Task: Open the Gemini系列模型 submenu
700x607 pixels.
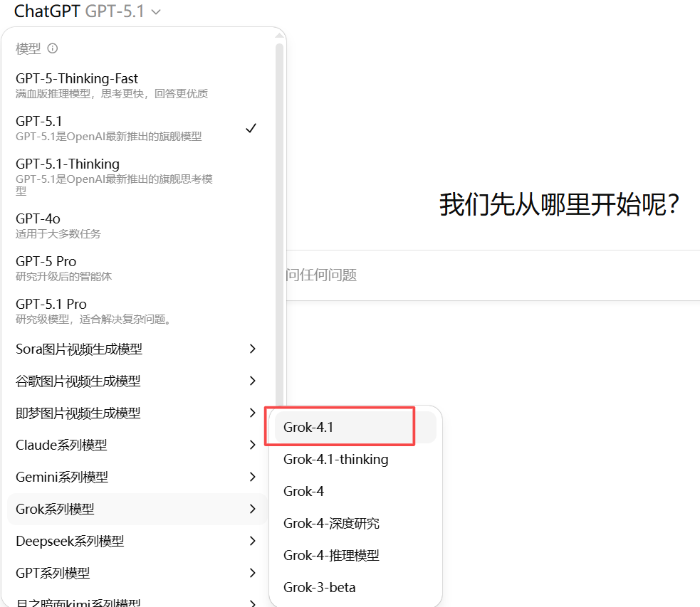Action: [137, 477]
